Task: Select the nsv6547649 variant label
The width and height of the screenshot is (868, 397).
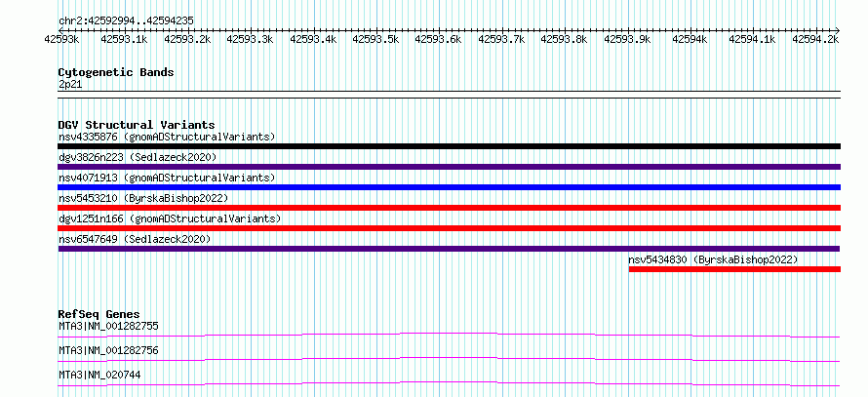Action: point(135,239)
